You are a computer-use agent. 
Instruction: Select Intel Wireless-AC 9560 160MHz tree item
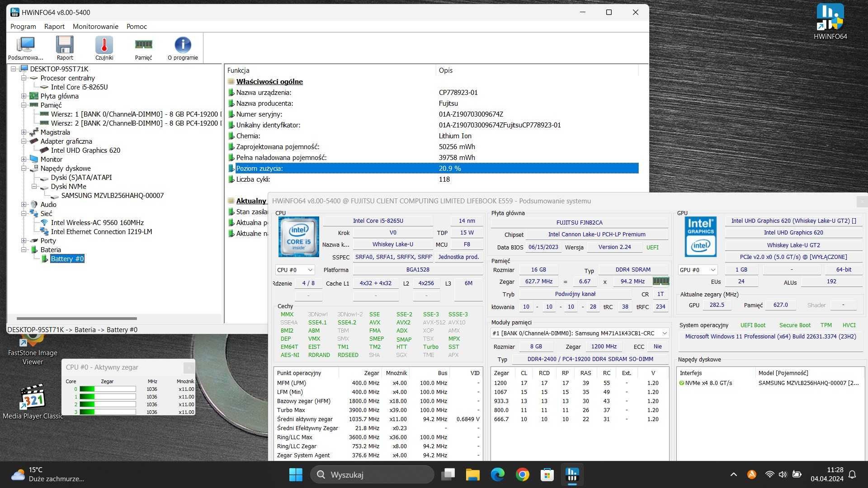97,222
